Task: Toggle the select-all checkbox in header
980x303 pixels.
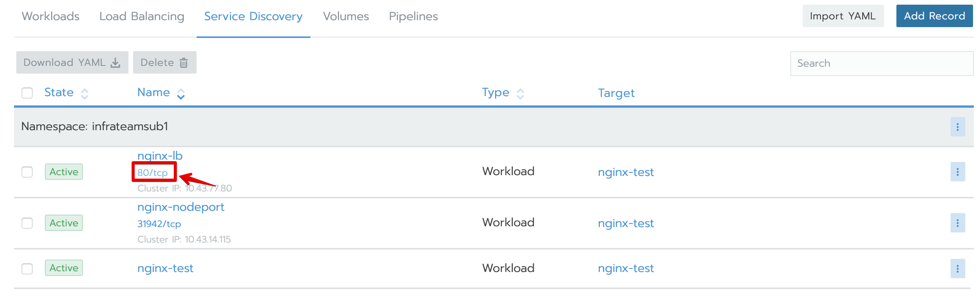Action: coord(27,93)
